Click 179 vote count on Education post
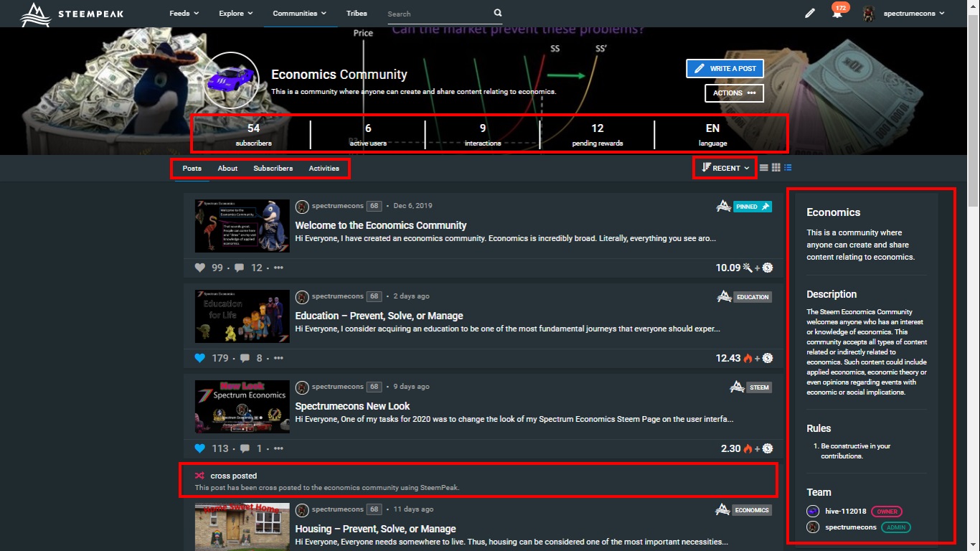The width and height of the screenshot is (980, 551). (x=220, y=358)
